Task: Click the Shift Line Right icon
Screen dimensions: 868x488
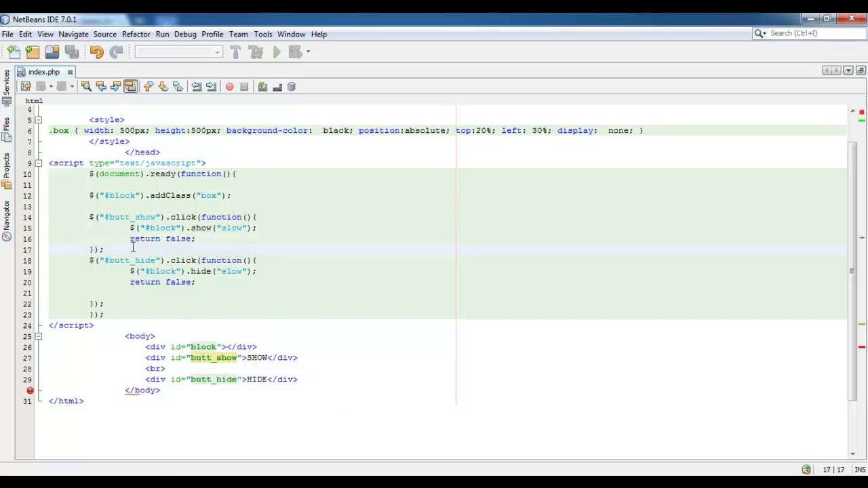Action: tap(211, 87)
